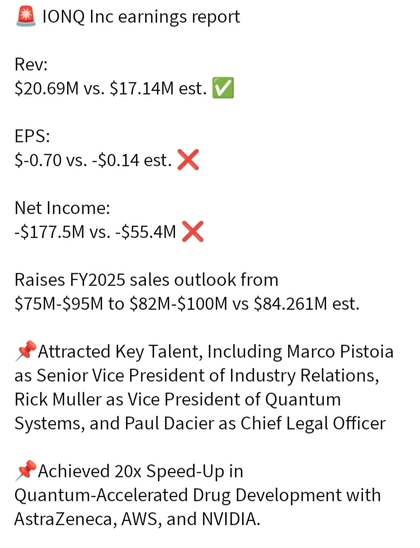Screen dimensions: 420x548
Task: Click the $20.69M revenue figure
Action: point(46,88)
